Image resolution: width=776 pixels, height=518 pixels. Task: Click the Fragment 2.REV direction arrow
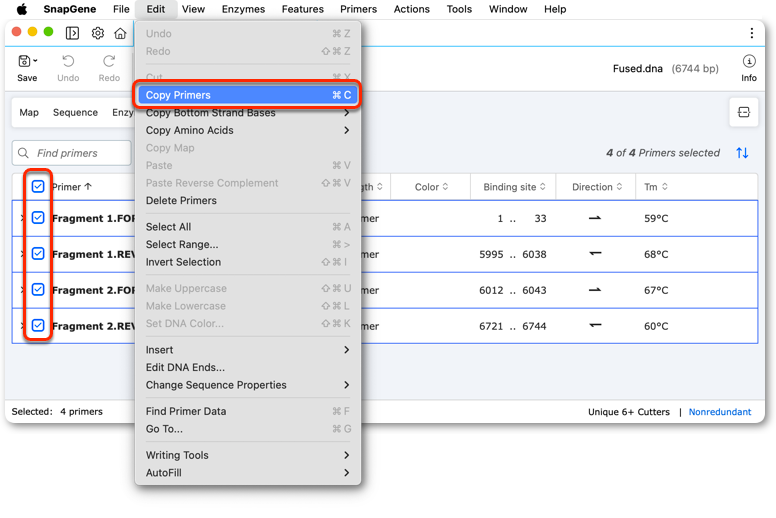click(x=595, y=326)
